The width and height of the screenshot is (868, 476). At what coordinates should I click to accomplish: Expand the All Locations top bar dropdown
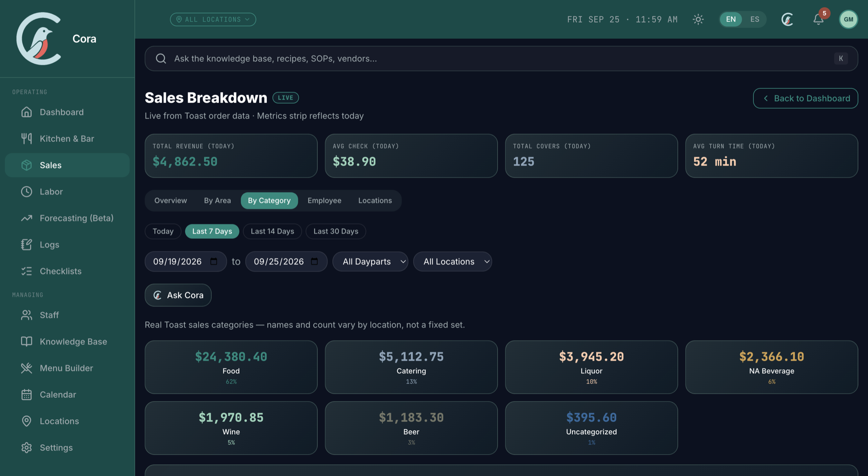(213, 19)
